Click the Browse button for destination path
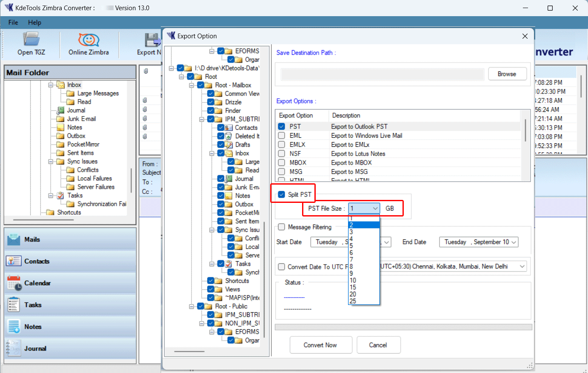This screenshot has height=373, width=588. point(507,74)
